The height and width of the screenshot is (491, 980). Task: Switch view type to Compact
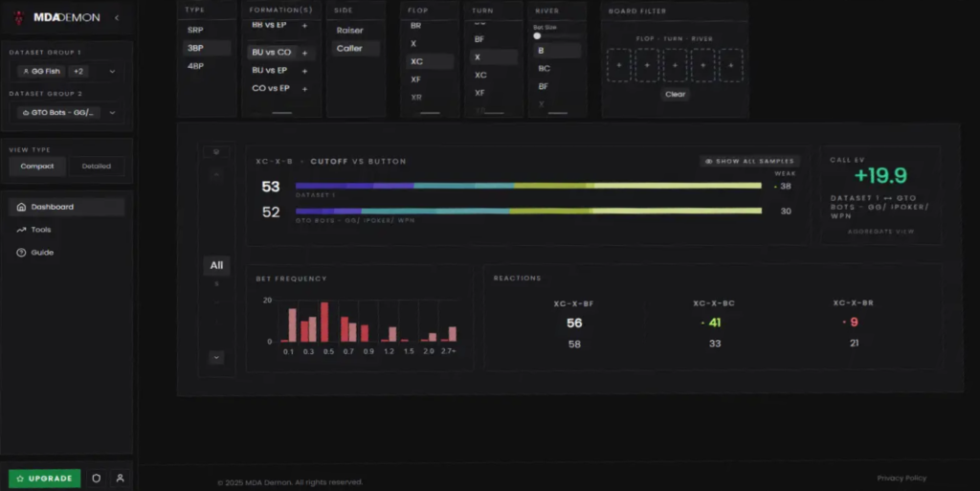[37, 167]
